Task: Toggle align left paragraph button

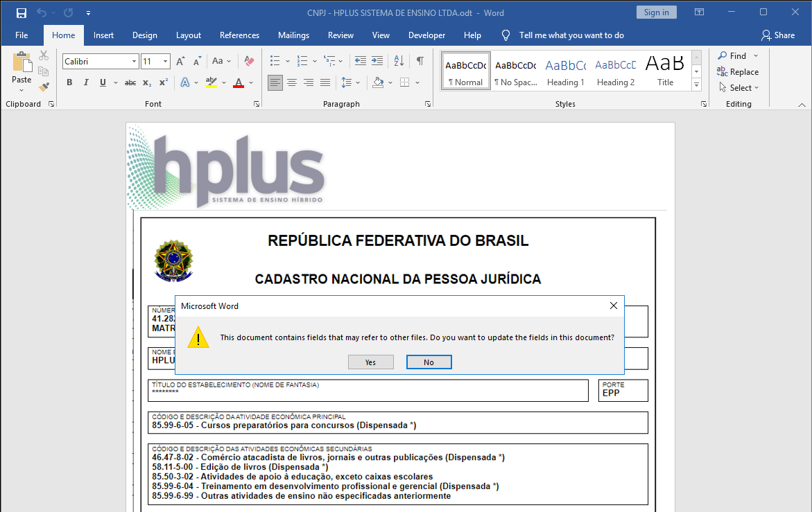Action: [275, 82]
